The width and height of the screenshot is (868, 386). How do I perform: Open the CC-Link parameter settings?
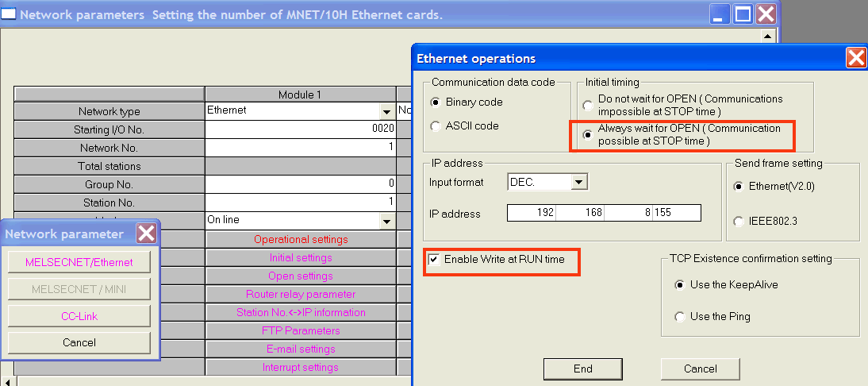[x=79, y=316]
